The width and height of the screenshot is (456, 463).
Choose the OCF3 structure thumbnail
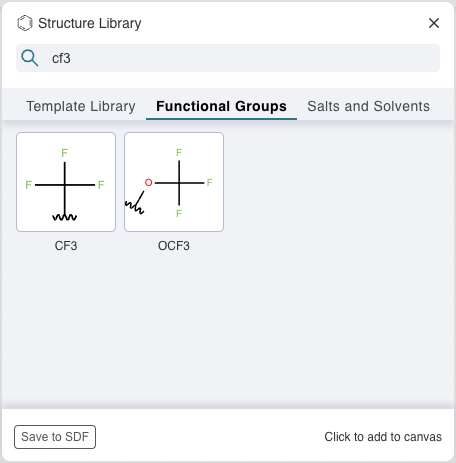pos(174,182)
